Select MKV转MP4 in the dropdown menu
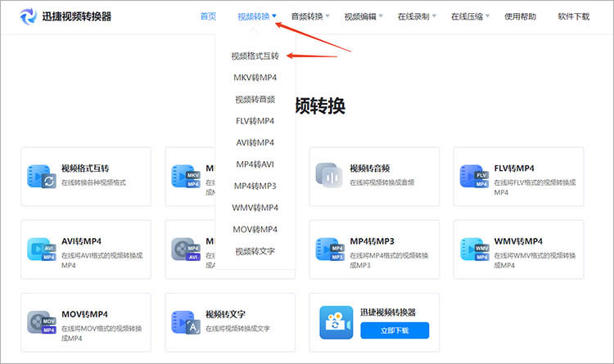The height and width of the screenshot is (364, 614). click(255, 78)
